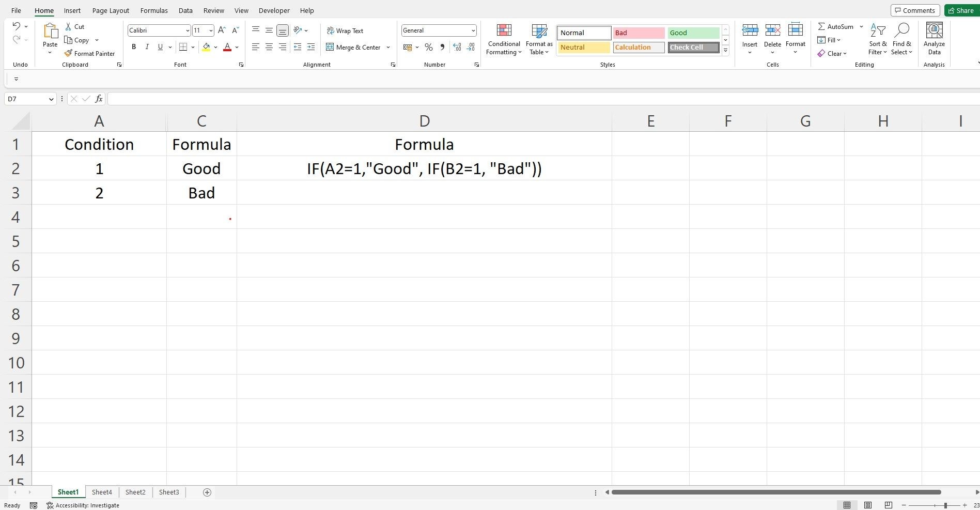
Task: Apply the red Font Color
Action: point(227,47)
